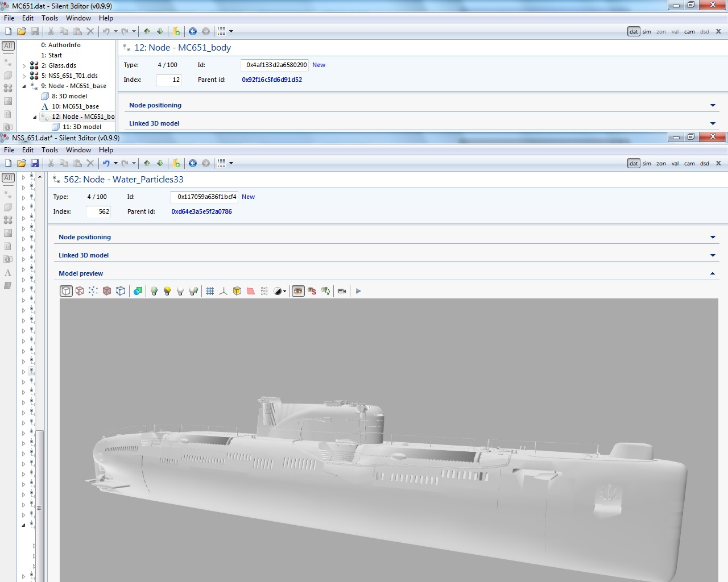
Task: Enable wireframe render mode in model preview
Action: 80,291
